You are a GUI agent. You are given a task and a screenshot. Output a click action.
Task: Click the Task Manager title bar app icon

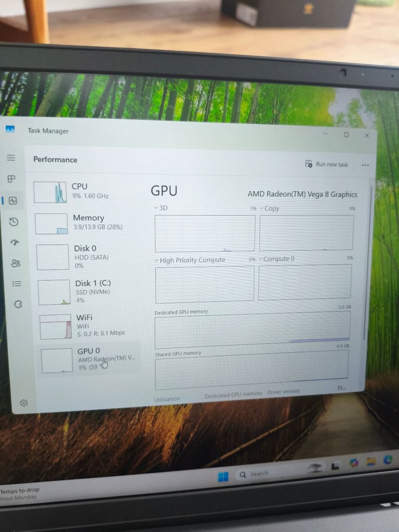(x=10, y=129)
